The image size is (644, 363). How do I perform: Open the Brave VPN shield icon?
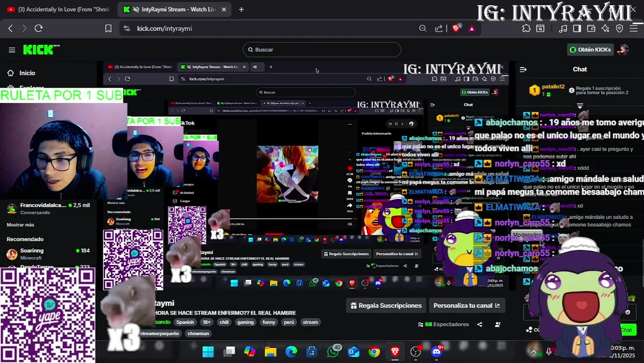tap(619, 28)
